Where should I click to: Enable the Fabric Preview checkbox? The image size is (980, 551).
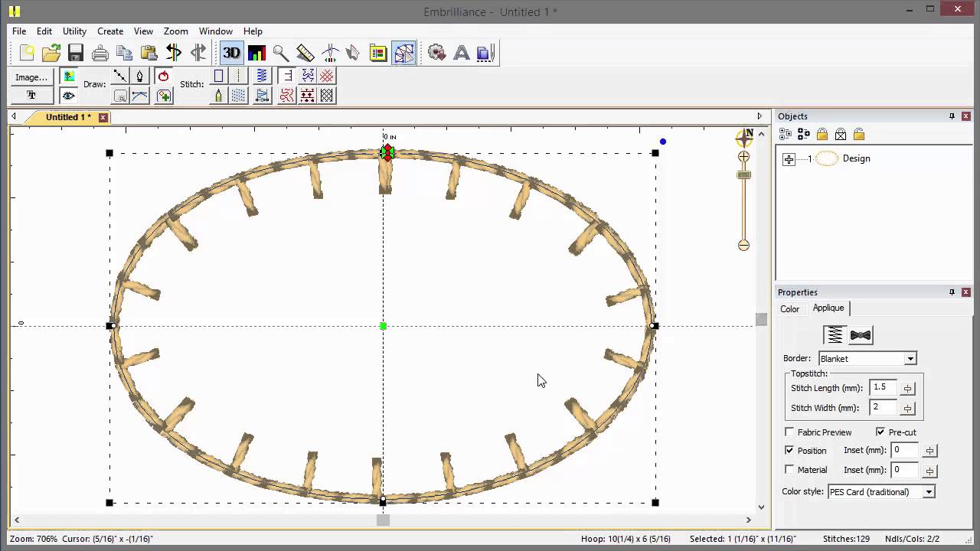click(789, 432)
